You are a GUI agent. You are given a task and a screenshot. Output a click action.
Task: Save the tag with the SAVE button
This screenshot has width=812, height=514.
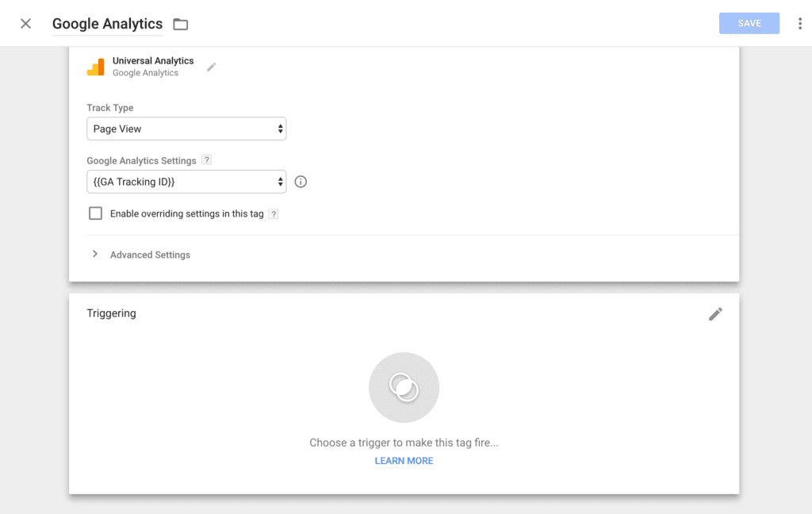coord(749,23)
